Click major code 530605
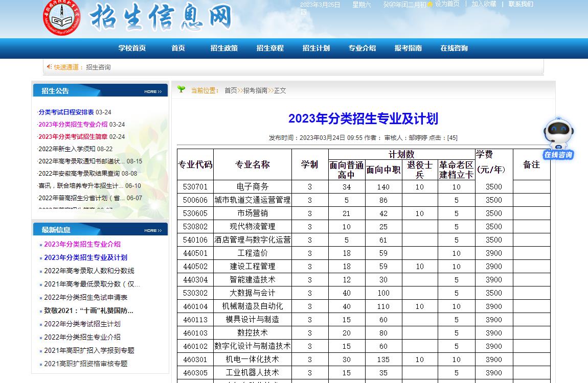 point(195,213)
